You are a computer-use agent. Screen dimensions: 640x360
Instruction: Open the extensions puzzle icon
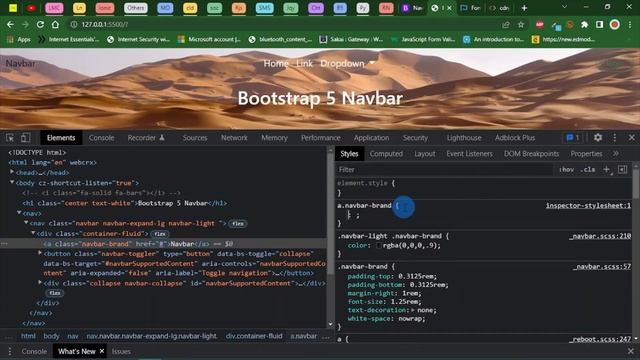(584, 24)
